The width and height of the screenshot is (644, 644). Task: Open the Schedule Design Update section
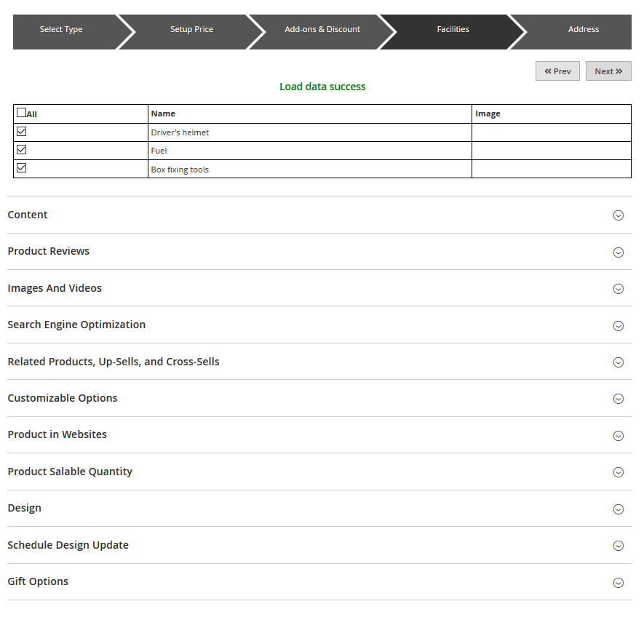coord(68,545)
